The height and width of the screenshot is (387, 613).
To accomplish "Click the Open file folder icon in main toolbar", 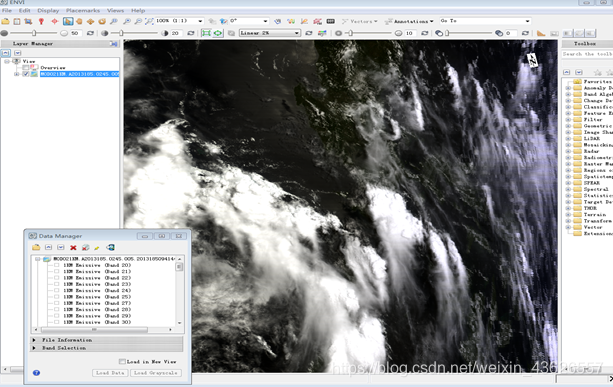I will pos(5,21).
